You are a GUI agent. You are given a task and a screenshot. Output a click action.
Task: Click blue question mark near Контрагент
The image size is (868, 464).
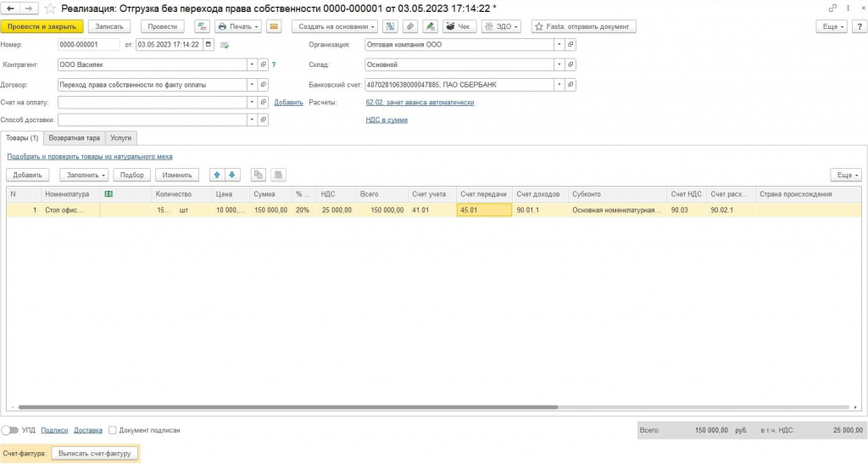click(274, 64)
